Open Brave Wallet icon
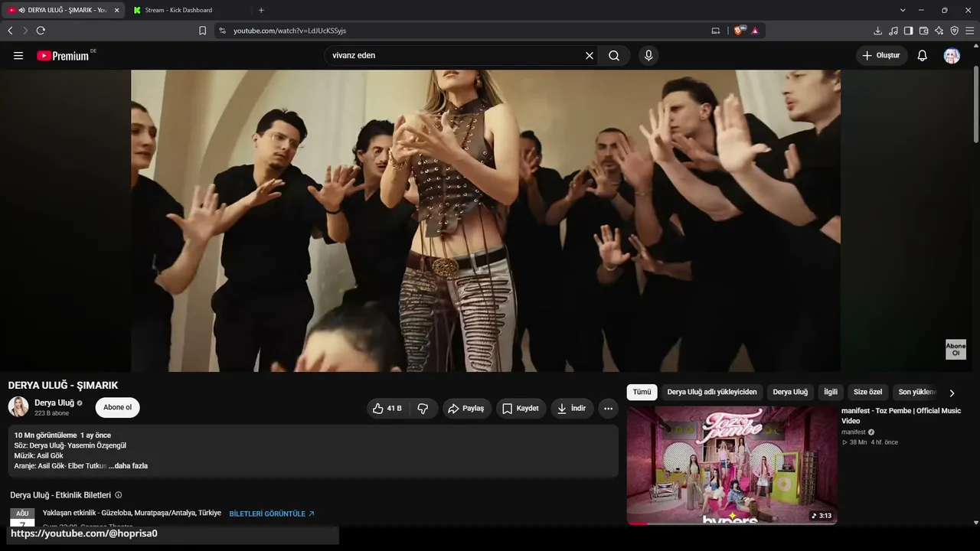Image resolution: width=980 pixels, height=551 pixels. tap(923, 31)
